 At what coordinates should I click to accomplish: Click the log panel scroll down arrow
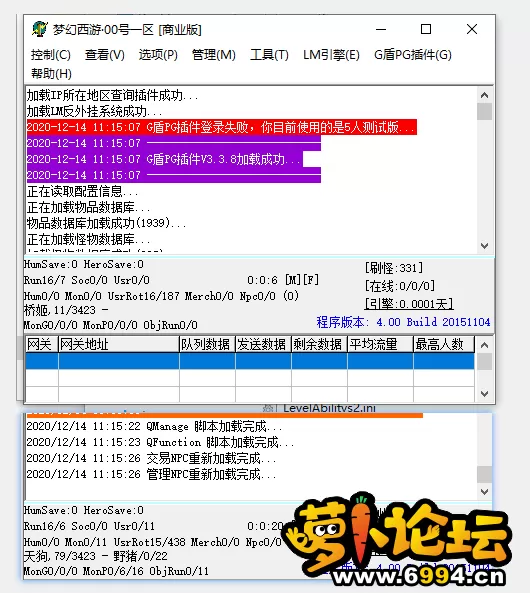pos(485,246)
